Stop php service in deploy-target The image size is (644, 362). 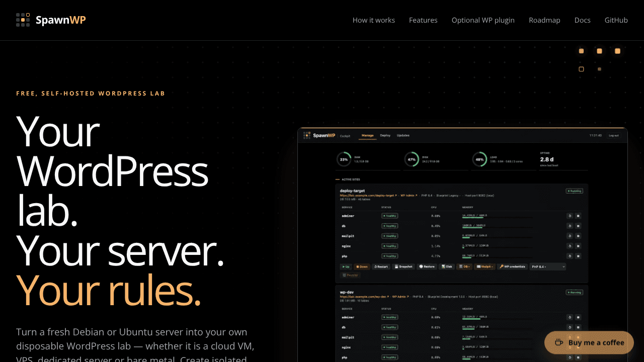pos(578,256)
